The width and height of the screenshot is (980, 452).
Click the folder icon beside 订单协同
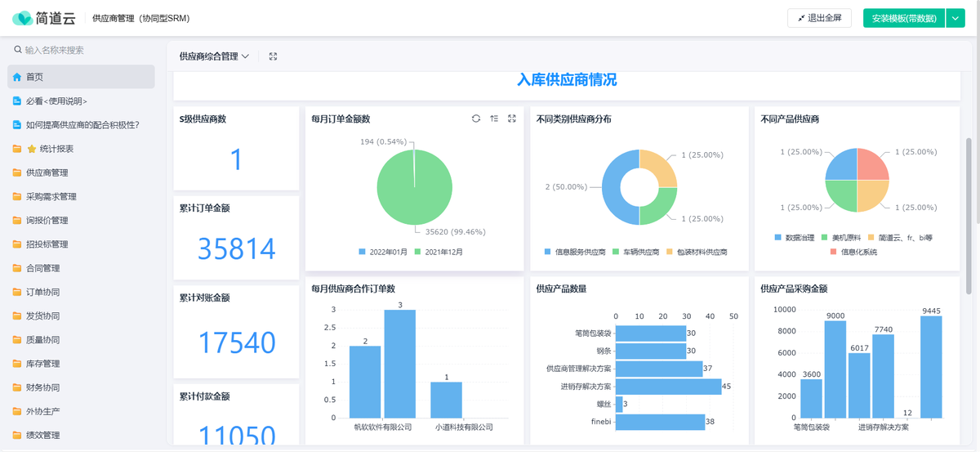point(17,292)
